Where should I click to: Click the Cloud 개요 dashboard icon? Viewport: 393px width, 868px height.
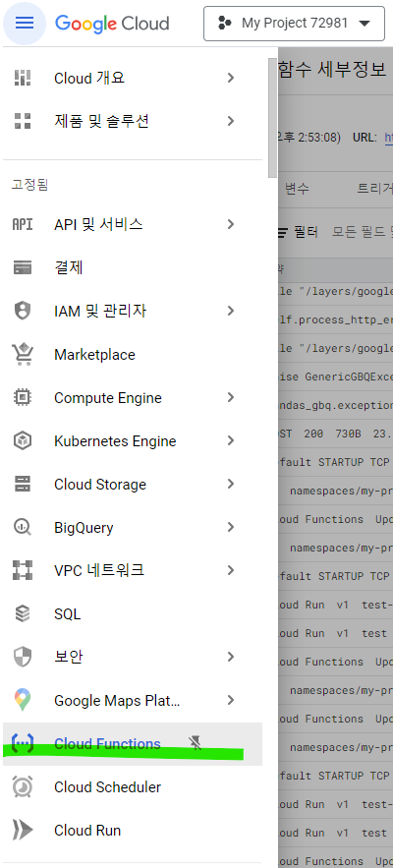[23, 78]
